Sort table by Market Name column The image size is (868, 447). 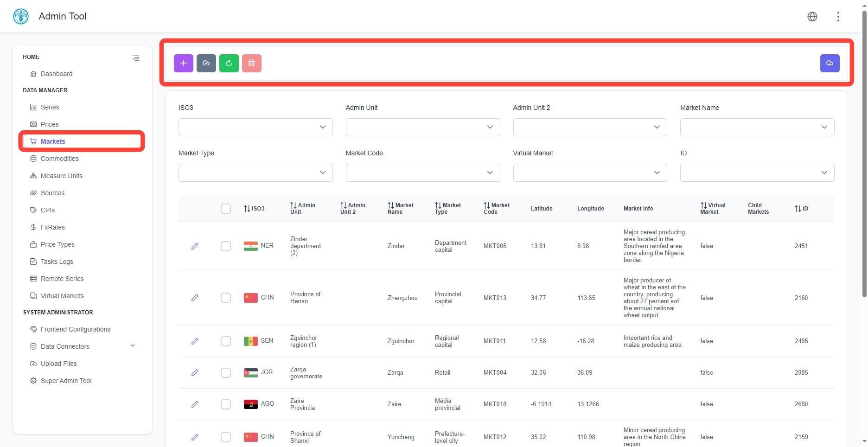[401, 209]
